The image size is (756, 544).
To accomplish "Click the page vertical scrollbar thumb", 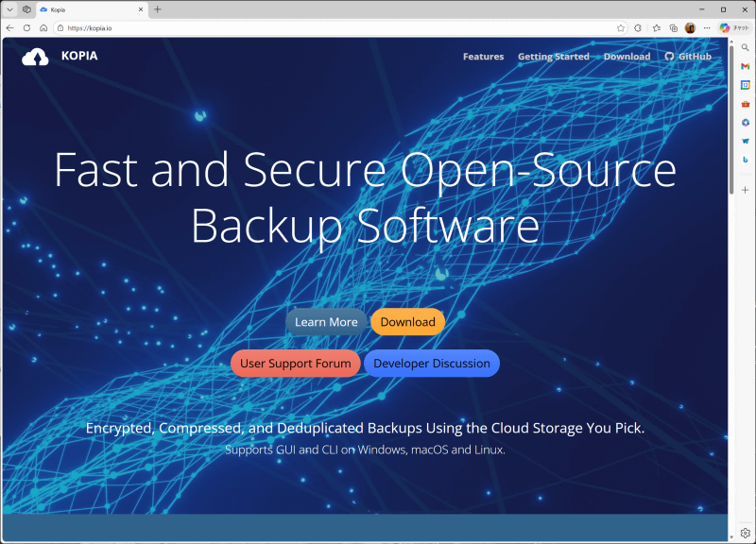I will (731, 121).
